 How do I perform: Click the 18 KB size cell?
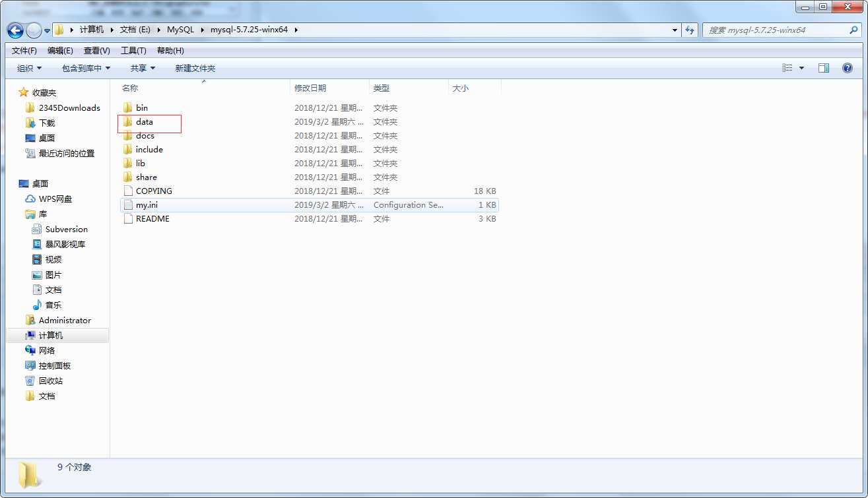coord(485,191)
